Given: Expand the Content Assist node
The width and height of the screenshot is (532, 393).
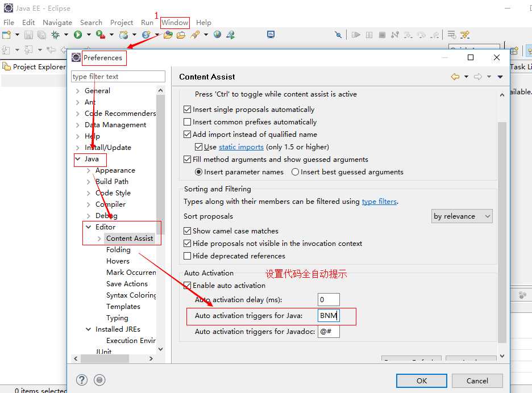Looking at the screenshot, I should [x=99, y=239].
